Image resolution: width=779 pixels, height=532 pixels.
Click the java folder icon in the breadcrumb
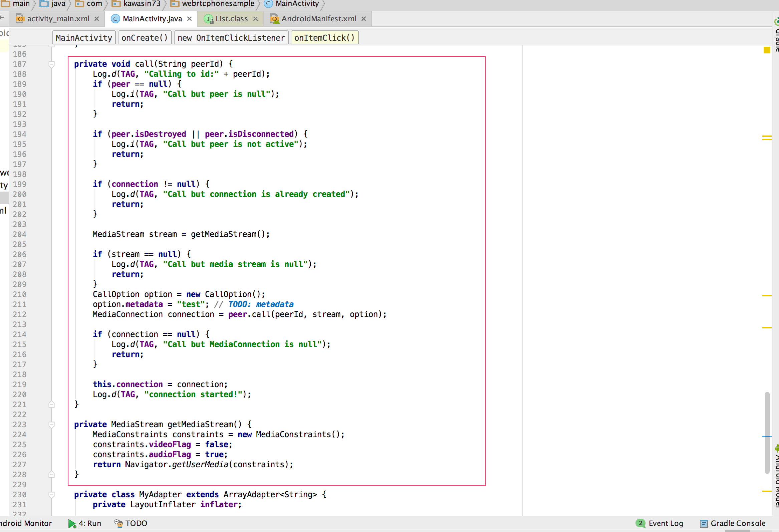tap(43, 4)
